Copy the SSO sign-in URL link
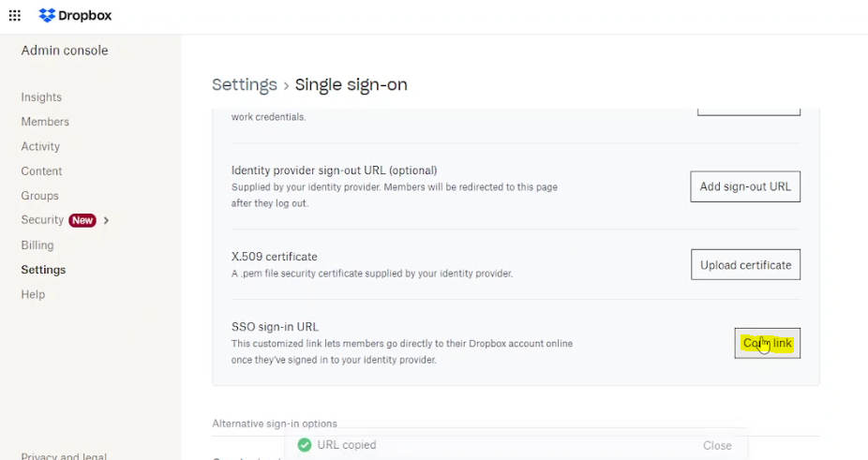Screen dimensions: 868x460 coord(767,344)
